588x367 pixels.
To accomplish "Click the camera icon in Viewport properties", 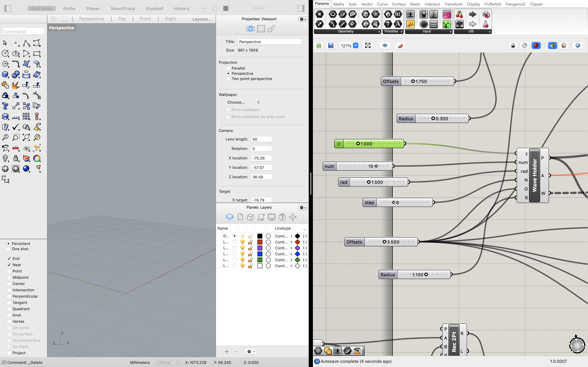I will [250, 28].
